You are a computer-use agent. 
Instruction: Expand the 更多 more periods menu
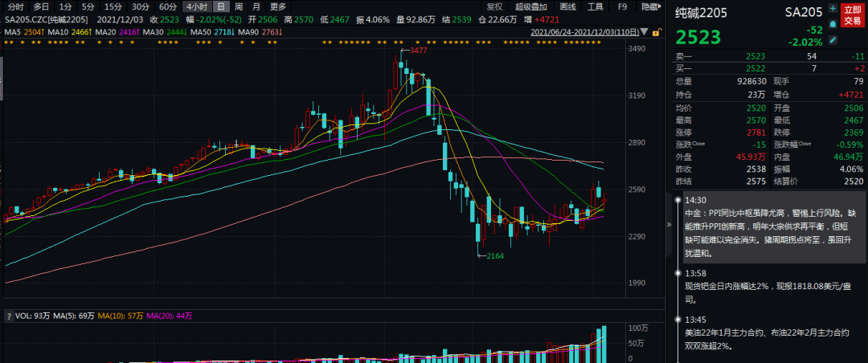[x=278, y=6]
